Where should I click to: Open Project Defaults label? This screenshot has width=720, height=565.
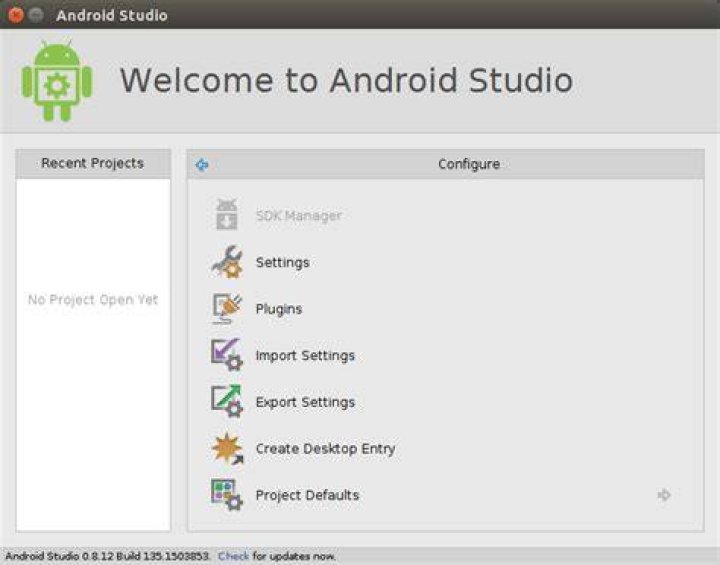click(307, 495)
